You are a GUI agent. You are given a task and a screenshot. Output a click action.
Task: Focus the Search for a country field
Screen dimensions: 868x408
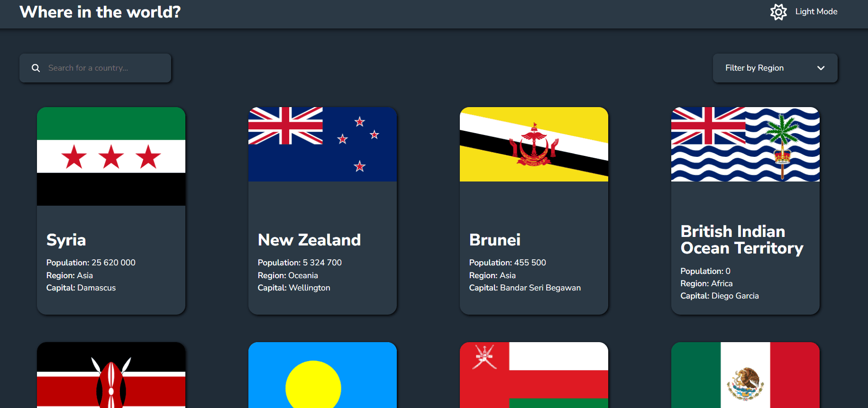click(95, 68)
